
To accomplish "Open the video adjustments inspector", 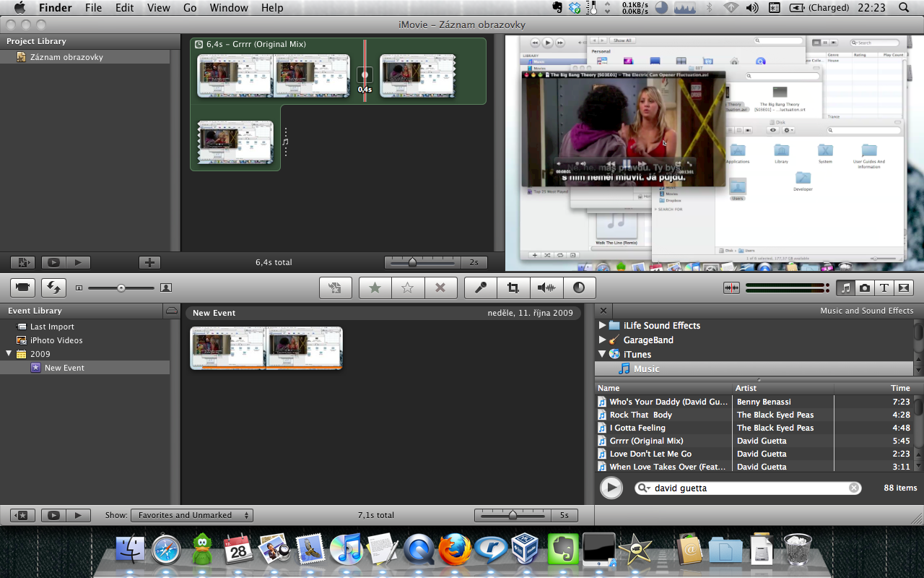I will coord(579,288).
